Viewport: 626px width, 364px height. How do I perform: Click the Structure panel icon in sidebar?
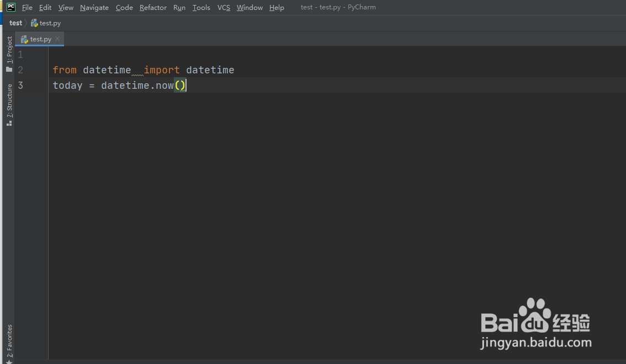(9, 123)
